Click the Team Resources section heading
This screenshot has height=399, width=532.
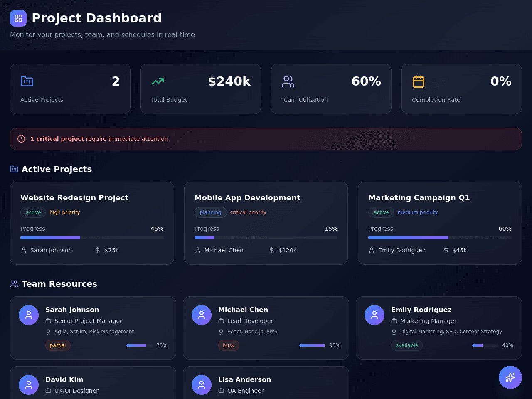pyautogui.click(x=59, y=284)
